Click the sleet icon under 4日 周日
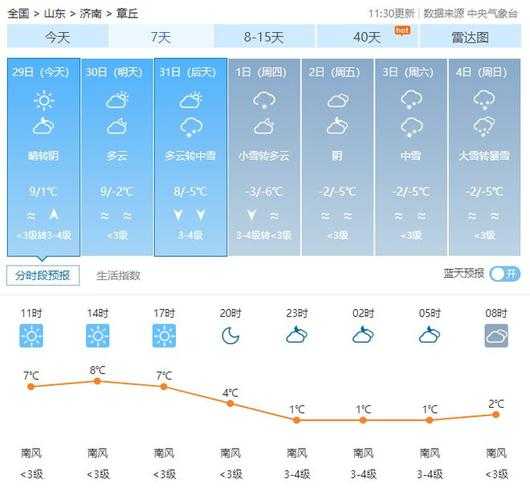530x500 pixels. [484, 126]
